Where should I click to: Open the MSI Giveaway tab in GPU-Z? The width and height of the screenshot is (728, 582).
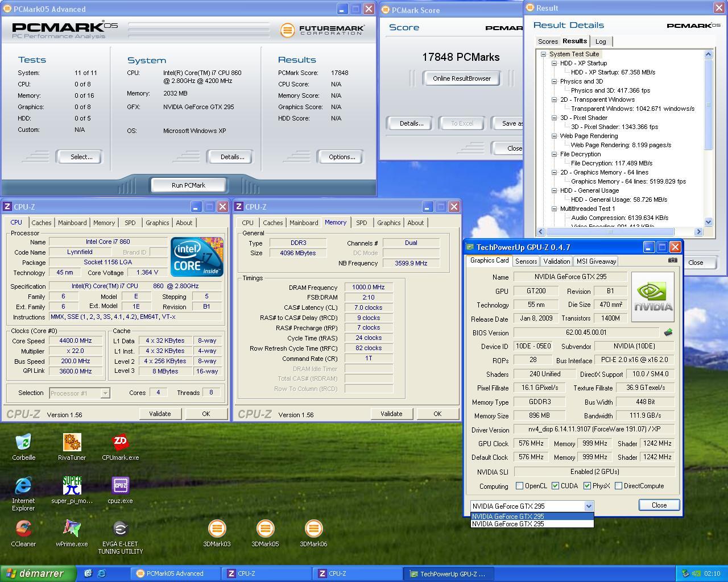[x=596, y=261]
